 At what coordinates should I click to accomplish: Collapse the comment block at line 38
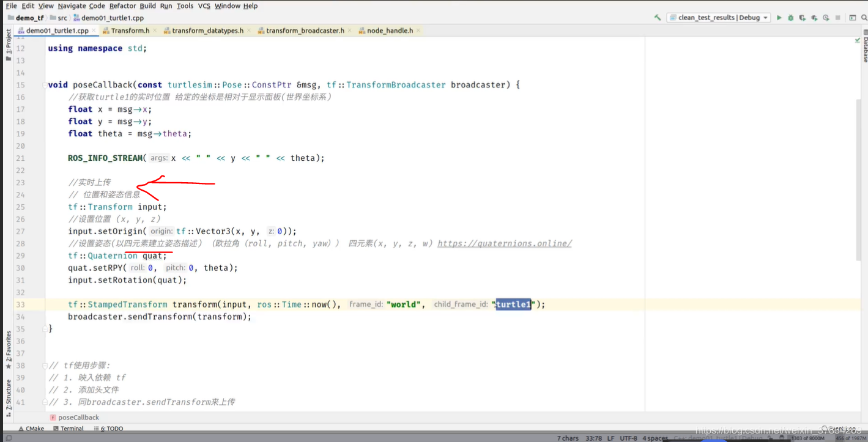(x=45, y=366)
